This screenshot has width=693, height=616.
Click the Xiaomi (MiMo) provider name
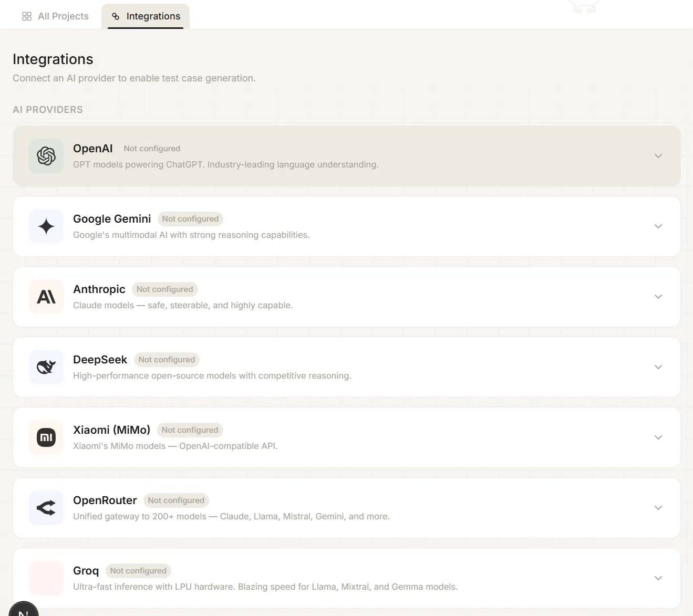click(x=111, y=430)
